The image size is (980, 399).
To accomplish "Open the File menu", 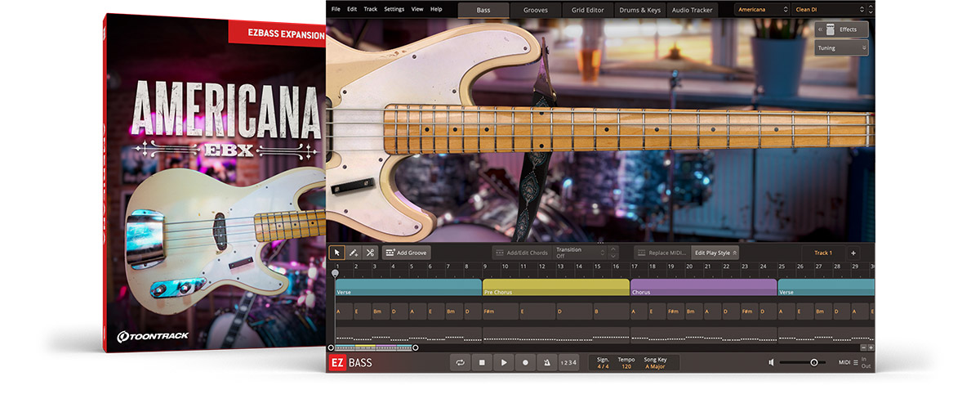I will (x=336, y=9).
